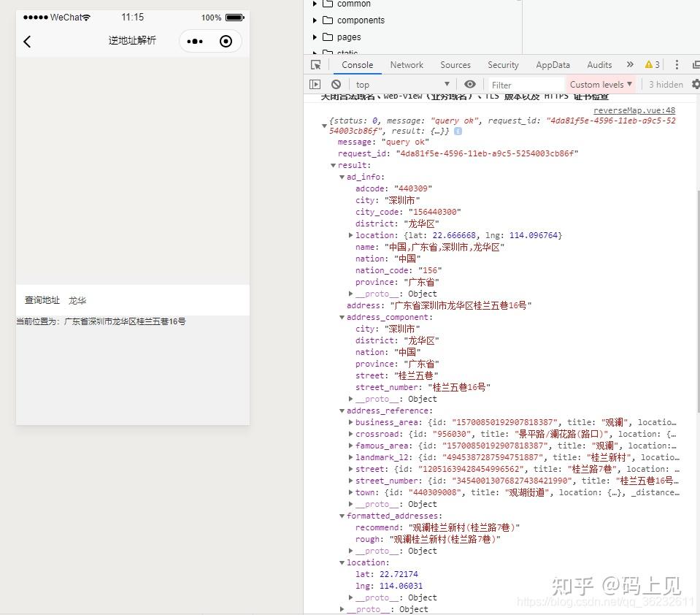The image size is (700, 615).
Task: Open the Custom levels dropdown
Action: coord(599,85)
